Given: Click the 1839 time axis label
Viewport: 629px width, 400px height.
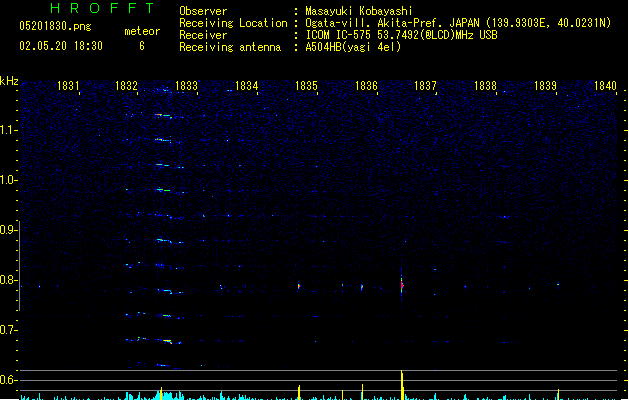Looking at the screenshot, I should click(546, 86).
